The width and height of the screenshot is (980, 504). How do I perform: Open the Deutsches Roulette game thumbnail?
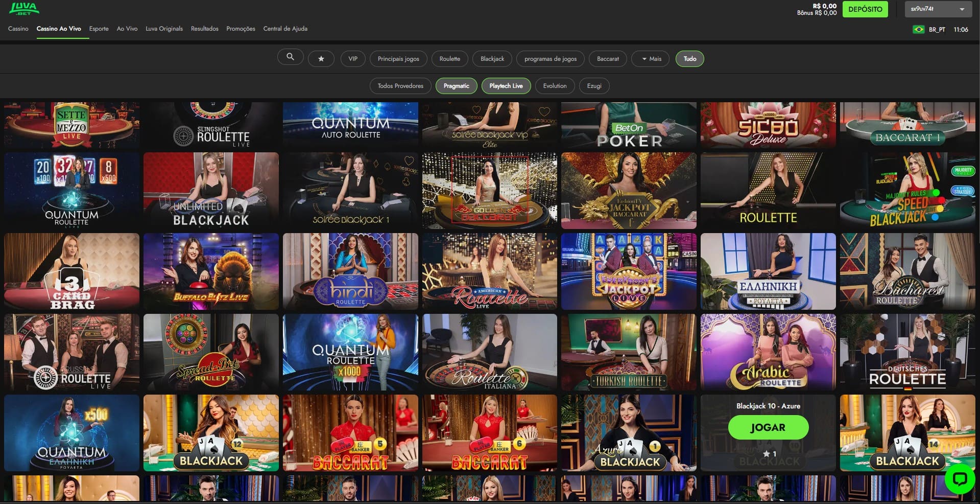coord(907,352)
